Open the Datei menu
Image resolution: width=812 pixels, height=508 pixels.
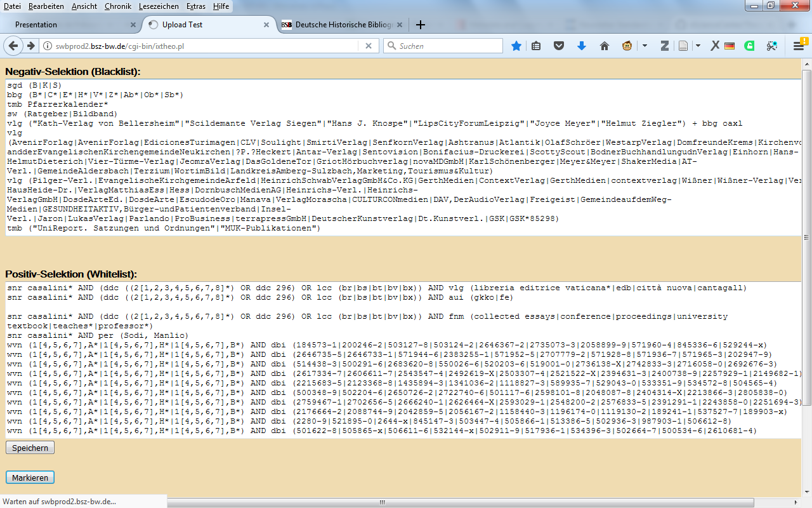[x=12, y=6]
